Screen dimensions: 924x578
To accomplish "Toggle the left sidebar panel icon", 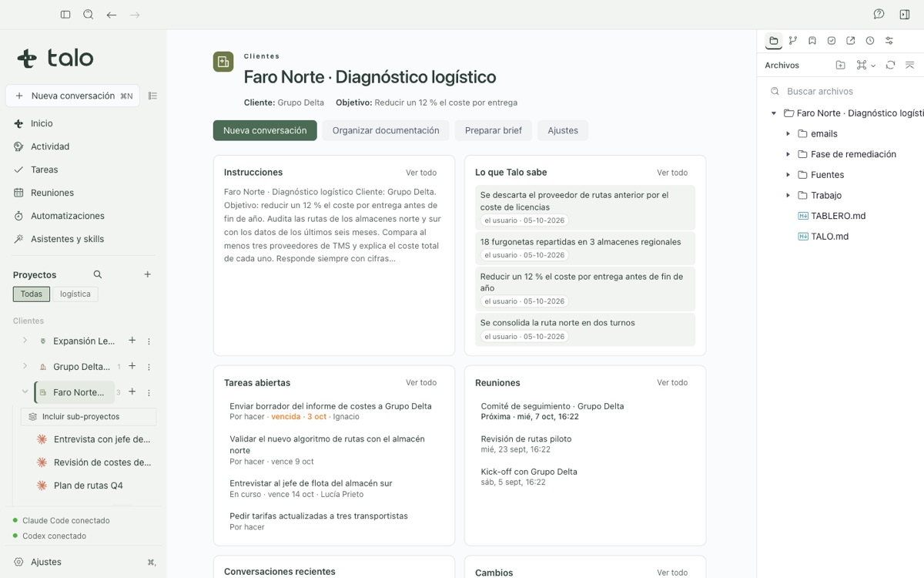I will pos(65,15).
